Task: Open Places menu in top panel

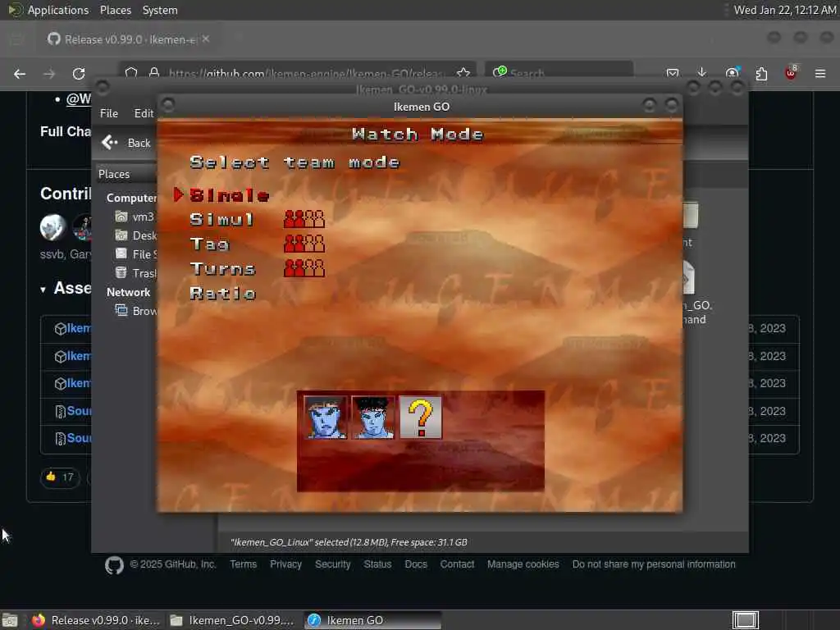Action: pos(115,10)
